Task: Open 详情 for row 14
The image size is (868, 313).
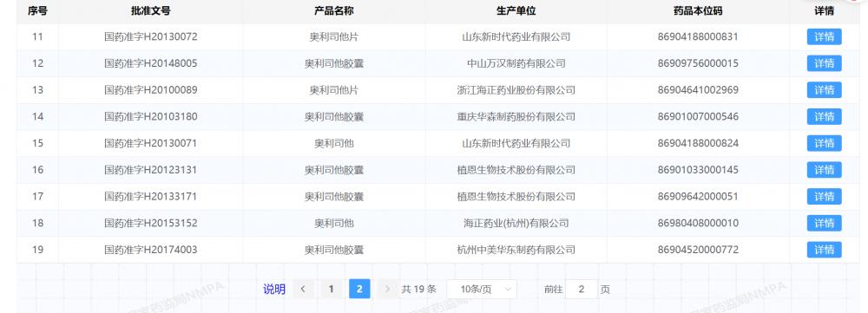Action: click(824, 116)
